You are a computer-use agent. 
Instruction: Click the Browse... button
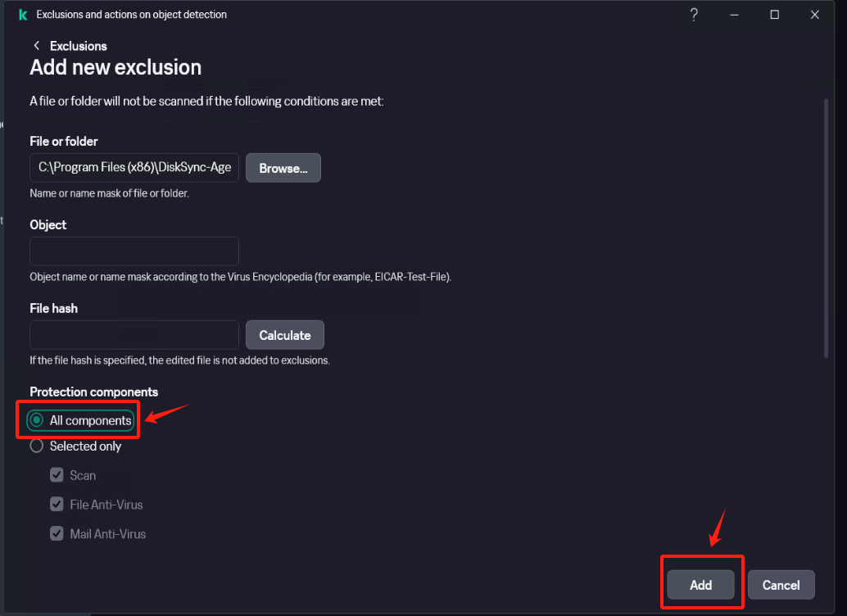(x=283, y=168)
